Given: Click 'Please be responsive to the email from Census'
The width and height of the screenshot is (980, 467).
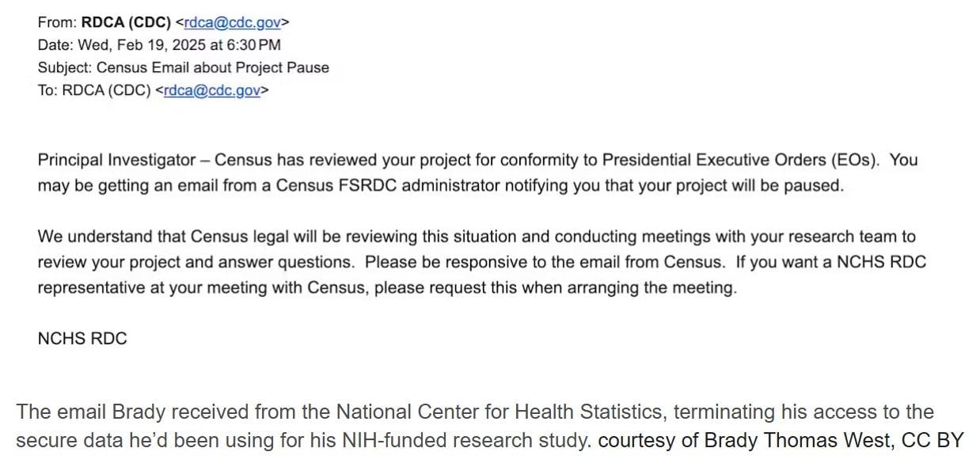Looking at the screenshot, I should [544, 262].
